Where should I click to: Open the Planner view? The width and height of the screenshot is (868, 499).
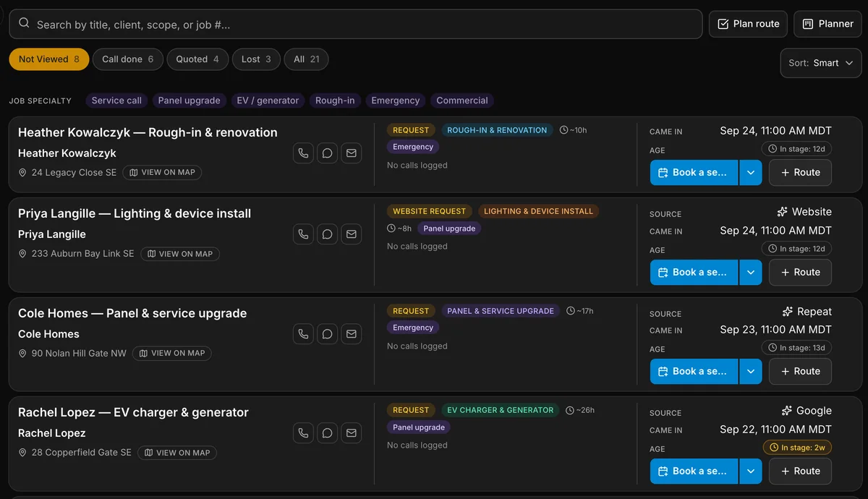click(x=827, y=24)
